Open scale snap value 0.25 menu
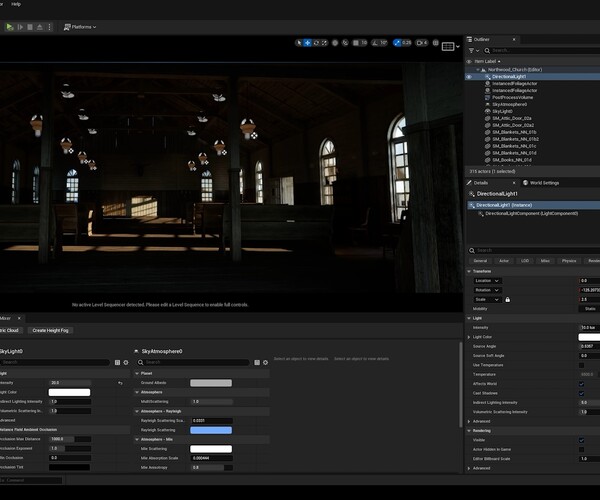 coord(407,43)
